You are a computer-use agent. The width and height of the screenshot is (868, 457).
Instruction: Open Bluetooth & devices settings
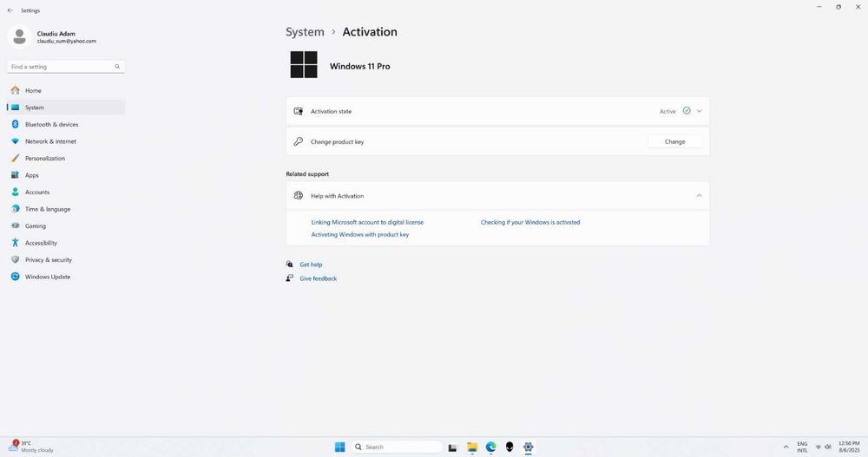point(66,125)
